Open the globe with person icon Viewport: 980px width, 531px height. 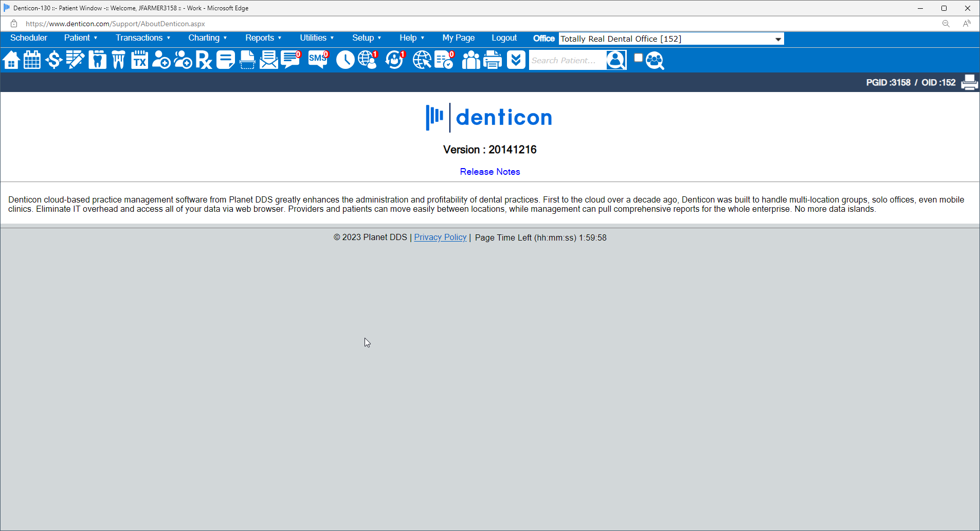point(368,60)
